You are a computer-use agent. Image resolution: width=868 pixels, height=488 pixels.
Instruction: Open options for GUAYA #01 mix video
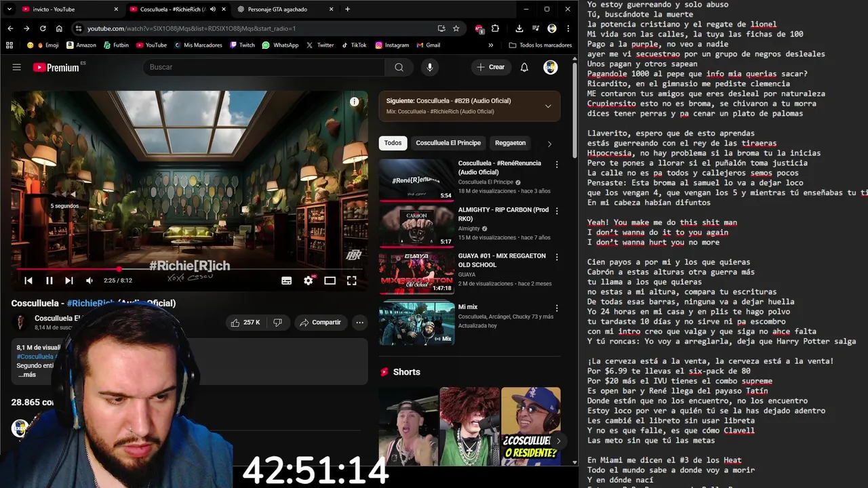(x=557, y=258)
